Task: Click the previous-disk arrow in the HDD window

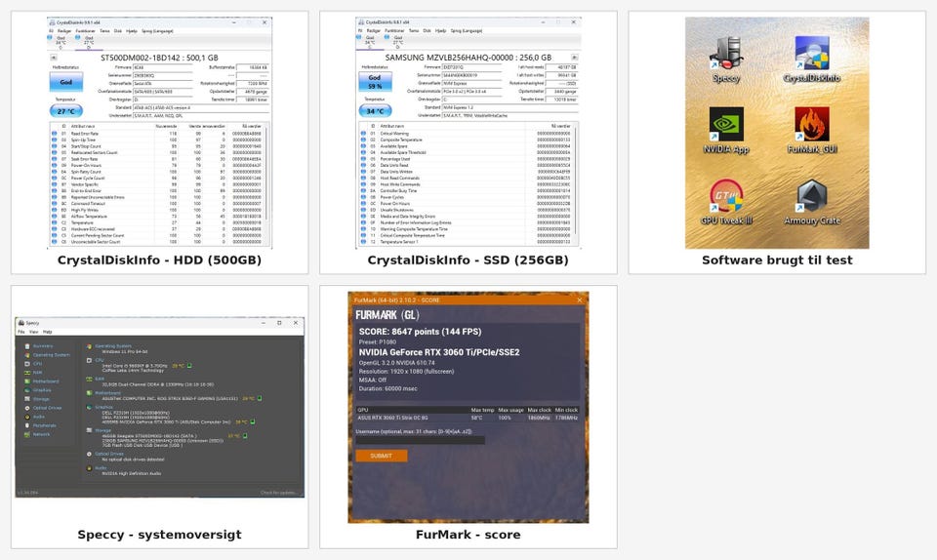Action: click(x=53, y=58)
